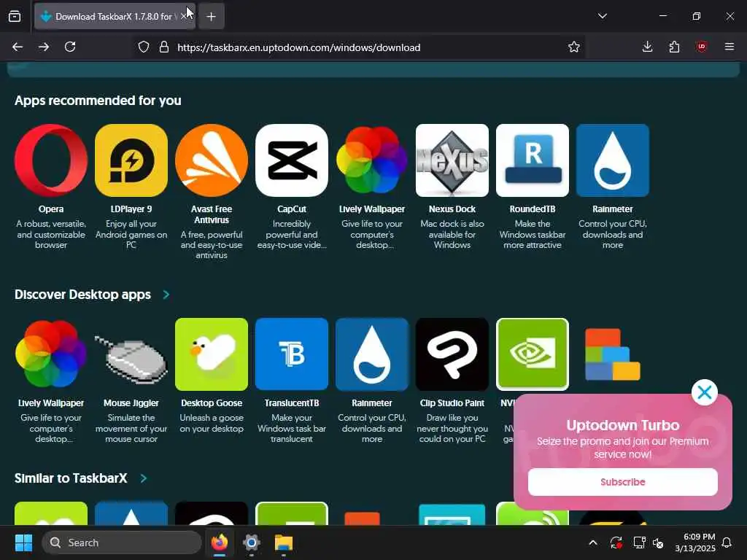Screen dimensions: 747x560
Task: Open Firefox View from the tab bar
Action: pyautogui.click(x=15, y=16)
